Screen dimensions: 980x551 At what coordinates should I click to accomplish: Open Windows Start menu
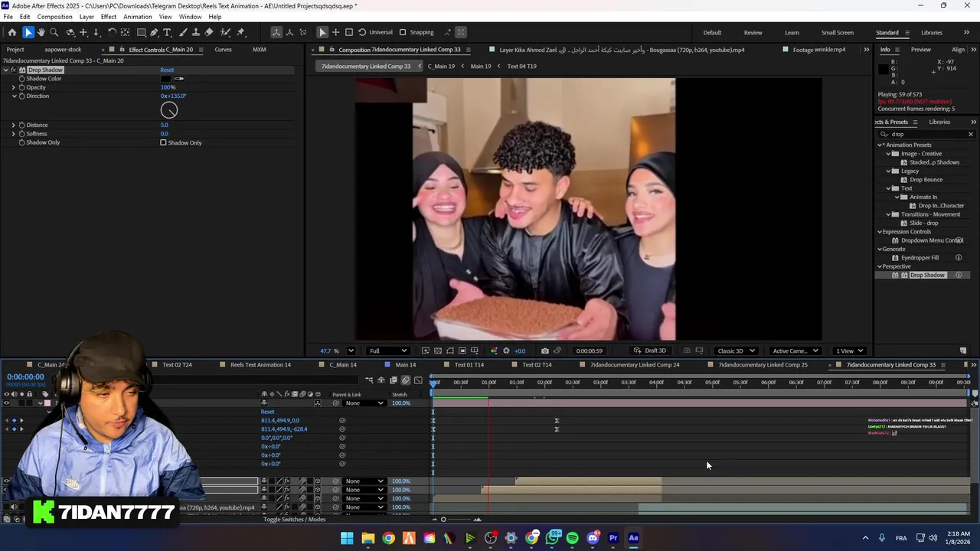tap(347, 538)
